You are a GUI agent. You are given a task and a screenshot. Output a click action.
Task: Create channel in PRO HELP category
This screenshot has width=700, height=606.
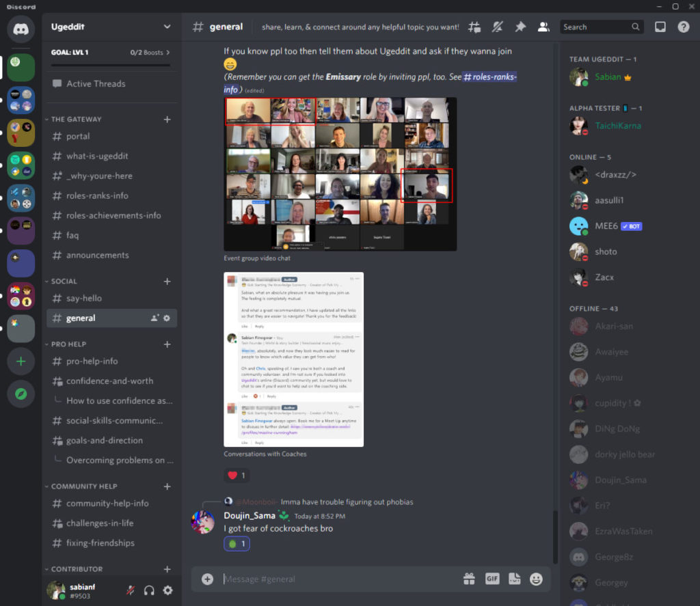(x=167, y=344)
